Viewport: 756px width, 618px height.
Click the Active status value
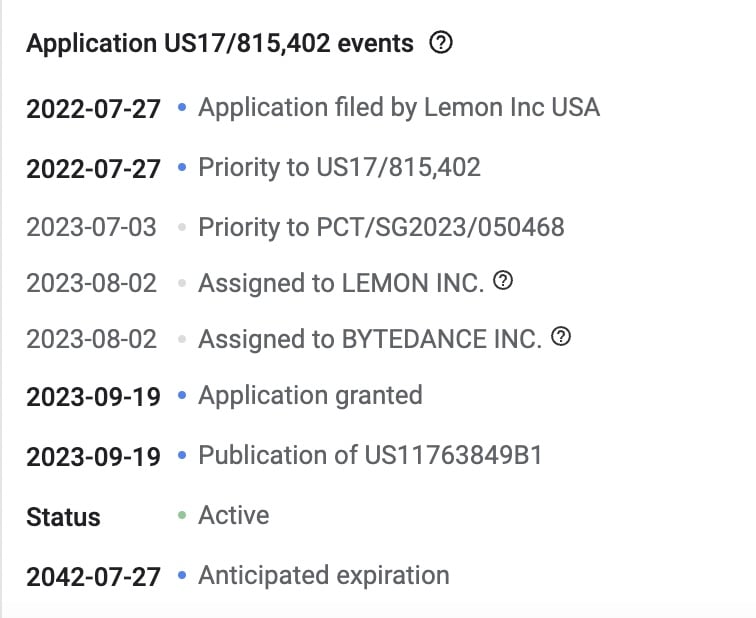[233, 515]
